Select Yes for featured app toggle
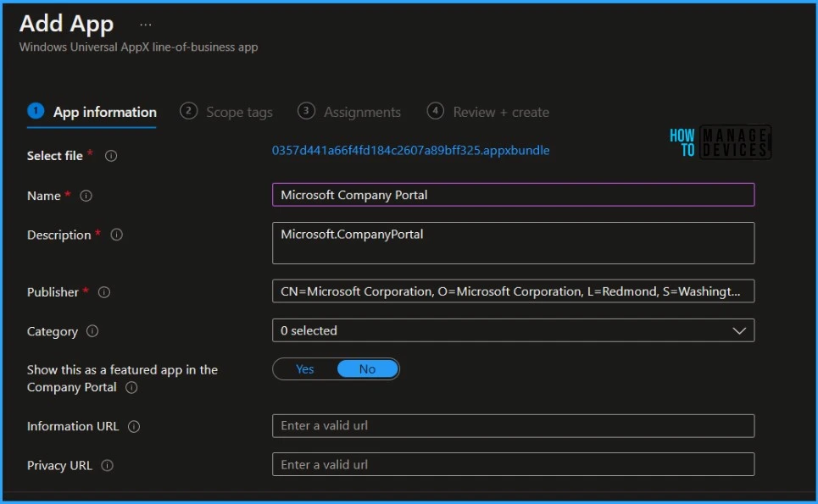The width and height of the screenshot is (818, 504). point(304,369)
